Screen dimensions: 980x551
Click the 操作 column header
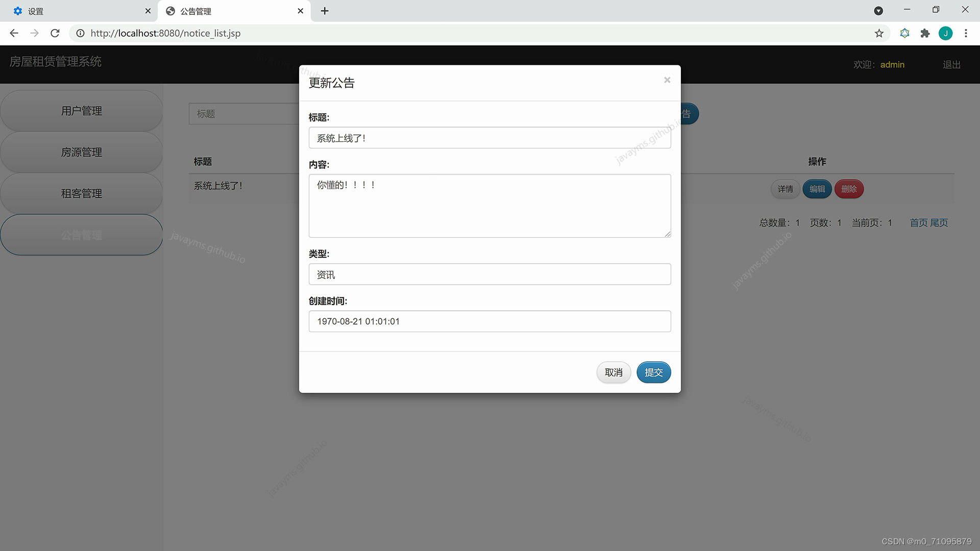(817, 161)
